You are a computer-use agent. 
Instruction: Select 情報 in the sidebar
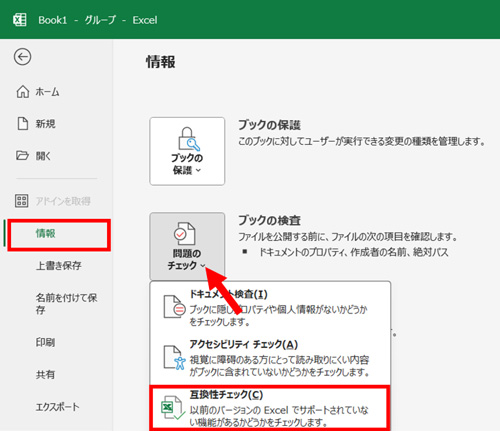click(59, 234)
